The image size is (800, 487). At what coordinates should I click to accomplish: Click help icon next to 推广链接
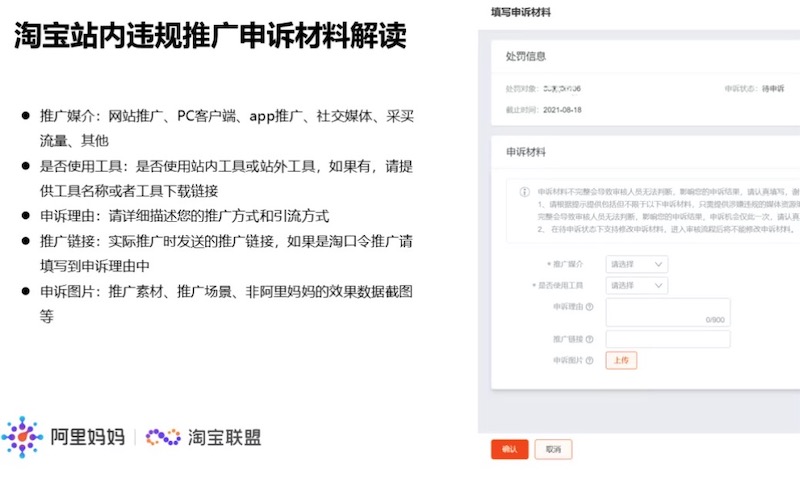click(x=589, y=339)
